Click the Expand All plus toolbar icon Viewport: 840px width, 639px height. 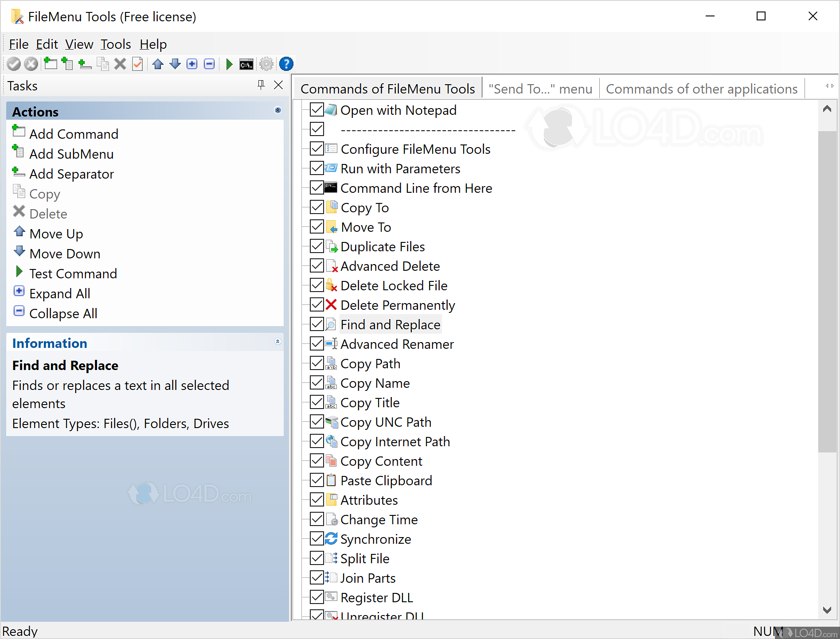tap(192, 64)
